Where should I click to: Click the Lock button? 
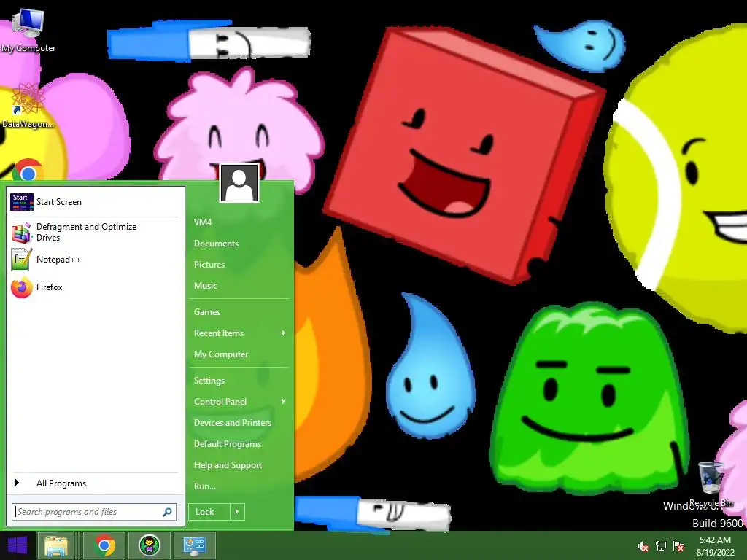point(209,512)
